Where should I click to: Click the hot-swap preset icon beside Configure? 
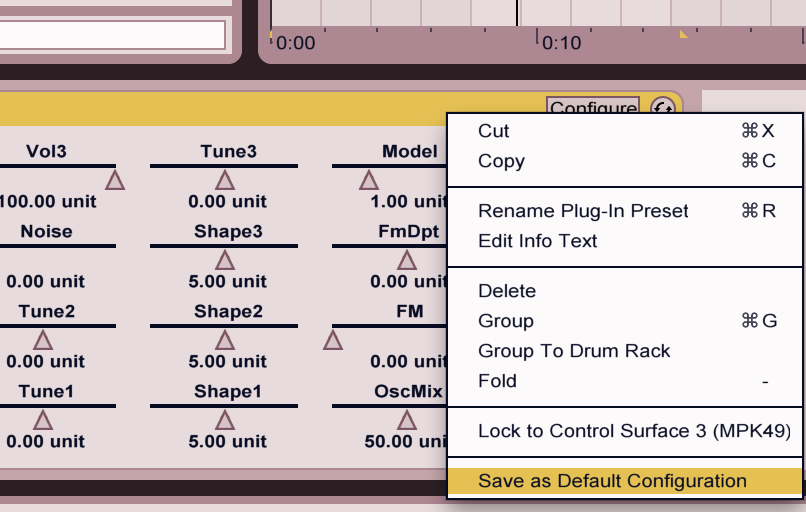coord(662,108)
